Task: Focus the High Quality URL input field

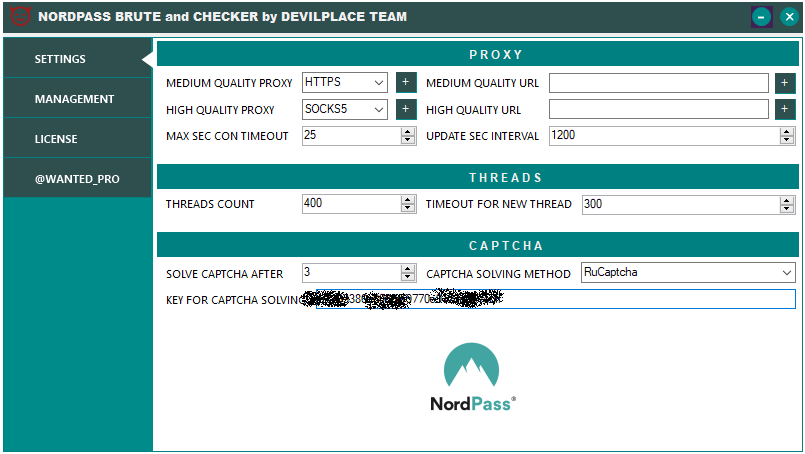Action: (659, 109)
